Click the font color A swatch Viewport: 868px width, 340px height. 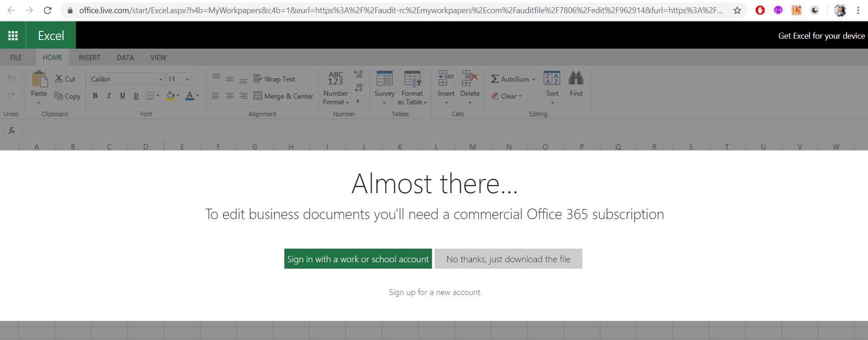190,95
